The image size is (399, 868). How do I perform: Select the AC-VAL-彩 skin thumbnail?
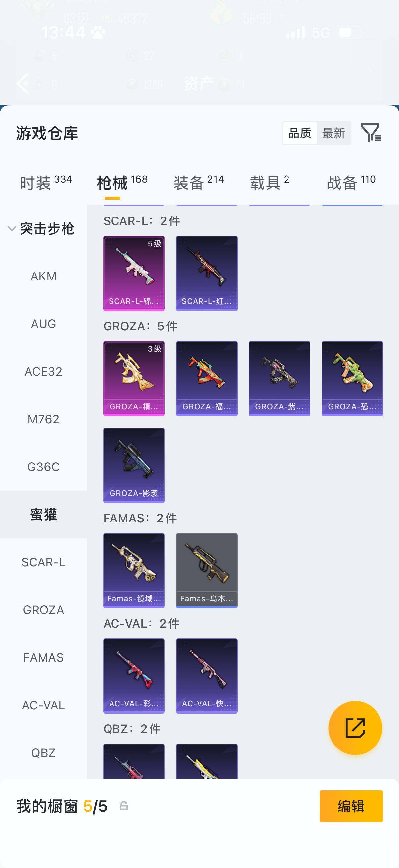(134, 676)
